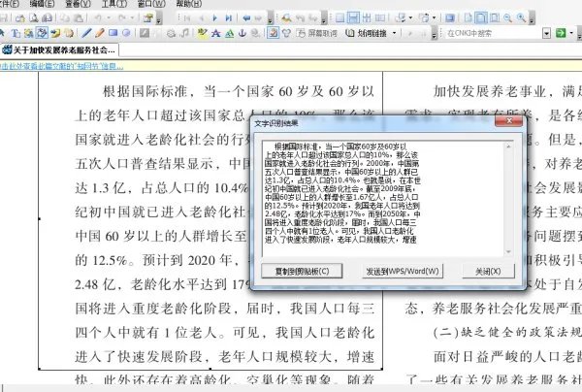Click the strikethrough text A icon
This screenshot has width=582, height=392.
tap(215, 33)
